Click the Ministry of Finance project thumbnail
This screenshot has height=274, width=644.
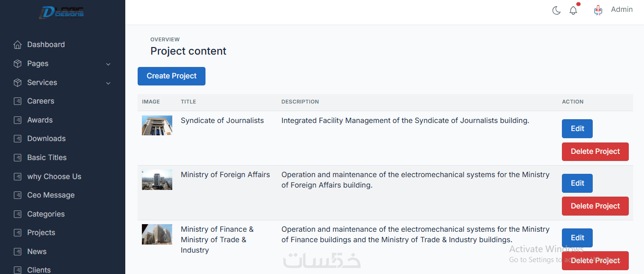point(157,235)
